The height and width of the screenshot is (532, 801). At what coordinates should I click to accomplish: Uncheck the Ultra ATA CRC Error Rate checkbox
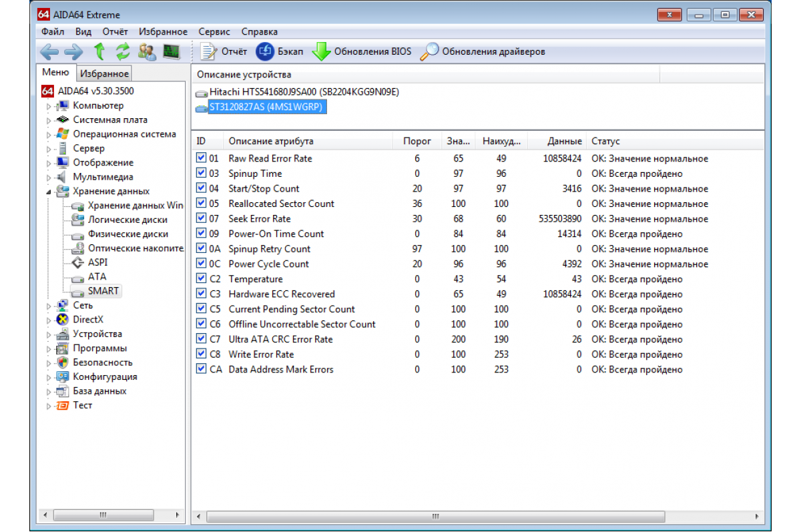click(x=201, y=339)
